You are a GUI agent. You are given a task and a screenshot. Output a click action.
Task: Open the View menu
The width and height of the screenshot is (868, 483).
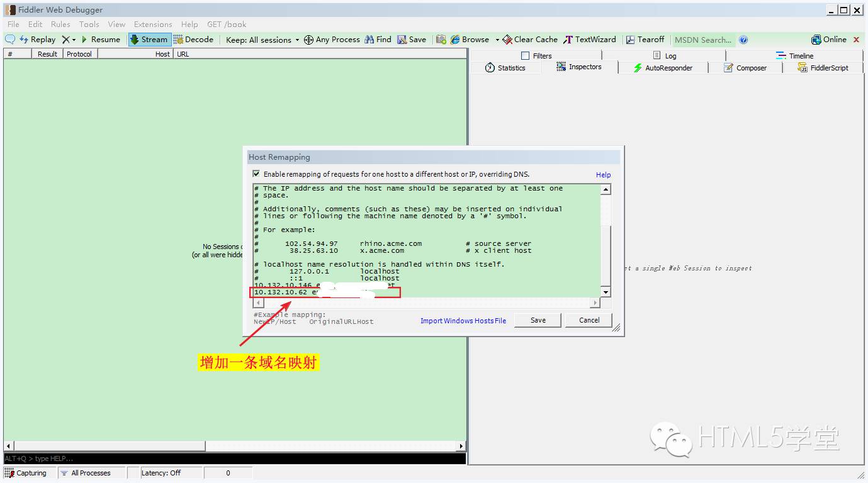click(116, 24)
